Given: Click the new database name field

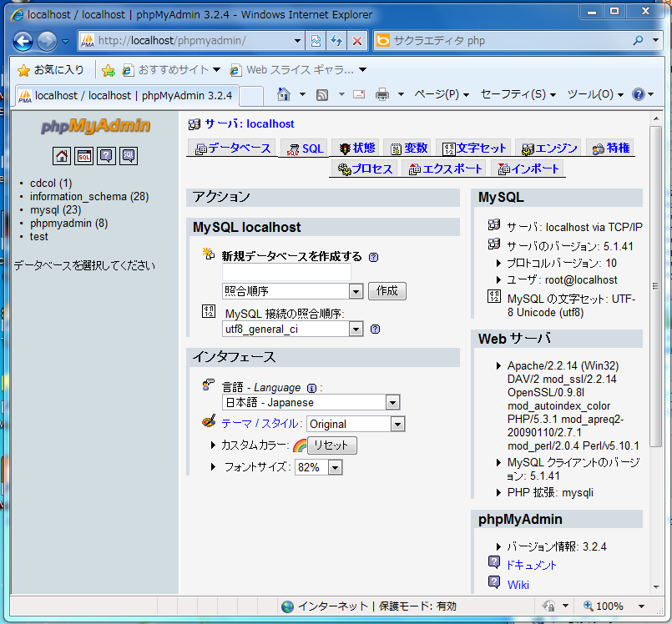Looking at the screenshot, I should 285,273.
